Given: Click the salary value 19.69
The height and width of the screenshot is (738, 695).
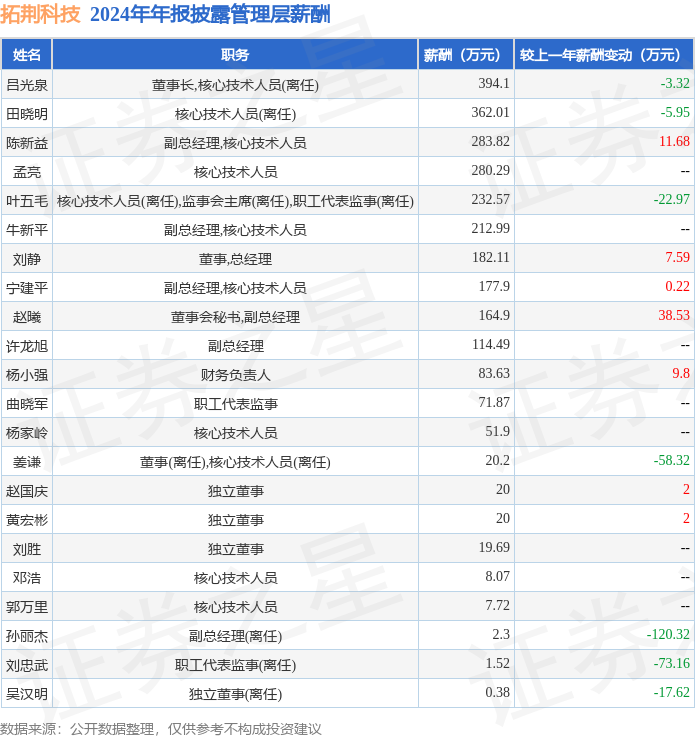Looking at the screenshot, I should pos(494,547).
